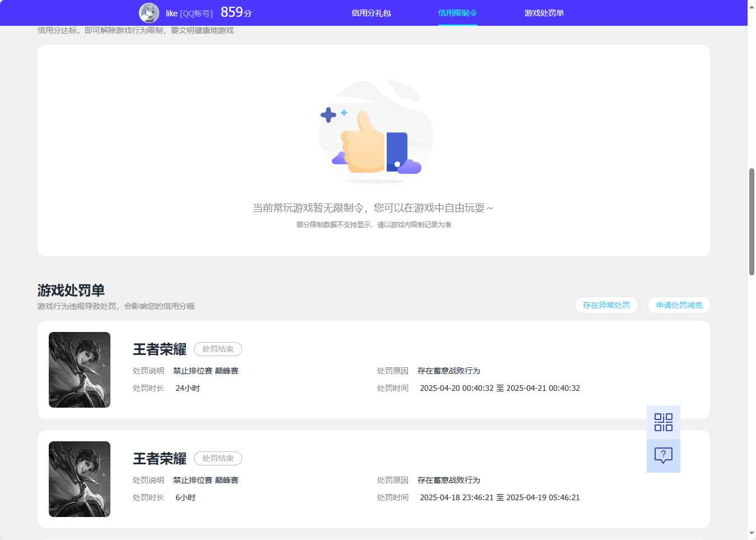The image size is (756, 540).
Task: Click 处罚结束 badge on the 24小时 penalty card
Action: [x=218, y=349]
